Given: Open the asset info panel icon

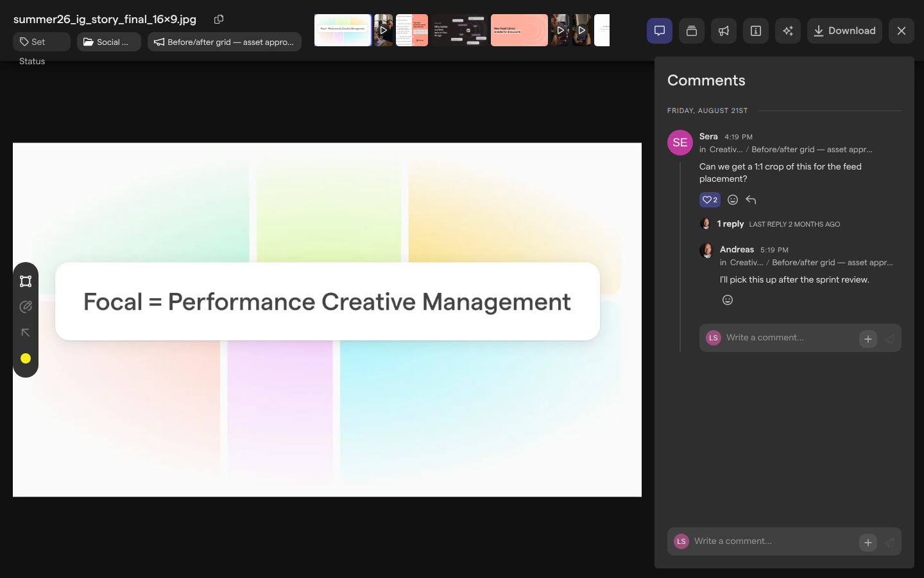Looking at the screenshot, I should (x=756, y=31).
